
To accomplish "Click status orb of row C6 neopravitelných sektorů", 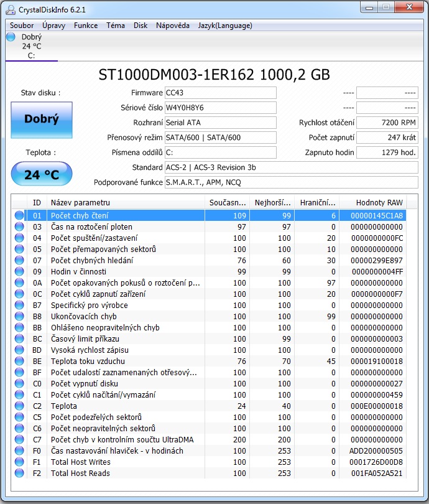I will click(x=19, y=429).
